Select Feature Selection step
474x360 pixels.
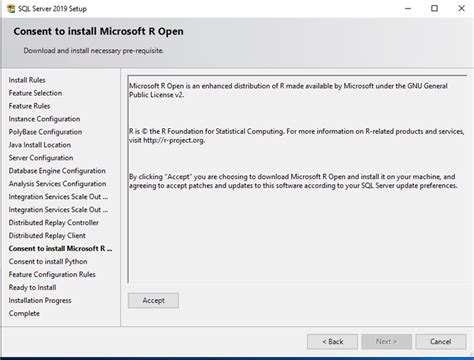[35, 93]
